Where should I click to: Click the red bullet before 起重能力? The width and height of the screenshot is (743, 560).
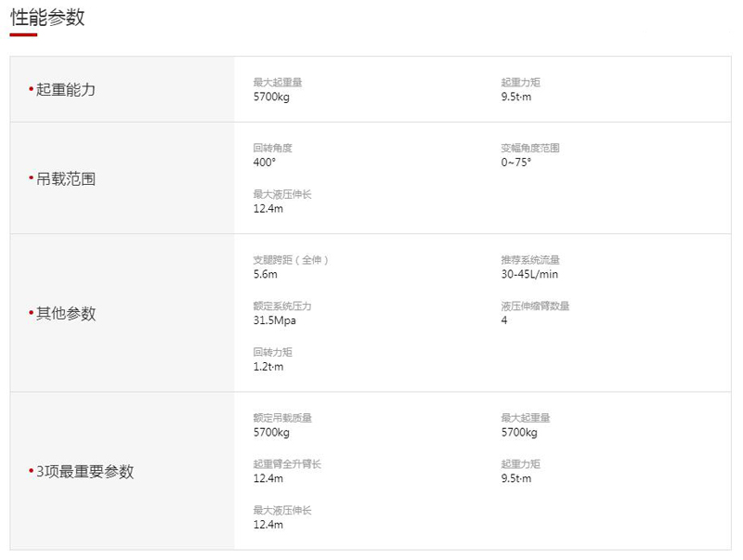[x=31, y=90]
